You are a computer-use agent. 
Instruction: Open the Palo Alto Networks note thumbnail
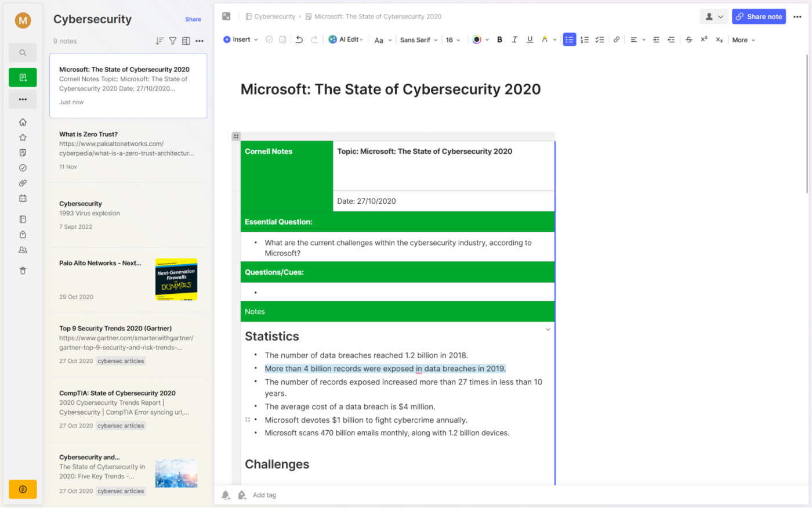tap(176, 279)
